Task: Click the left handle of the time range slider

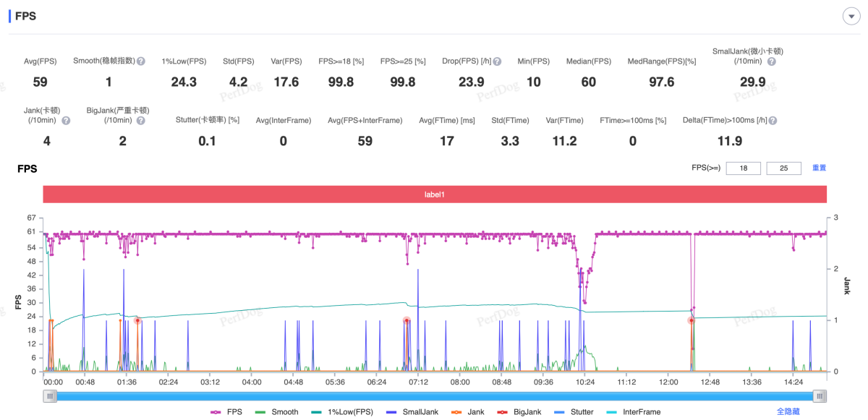Action: tap(49, 395)
